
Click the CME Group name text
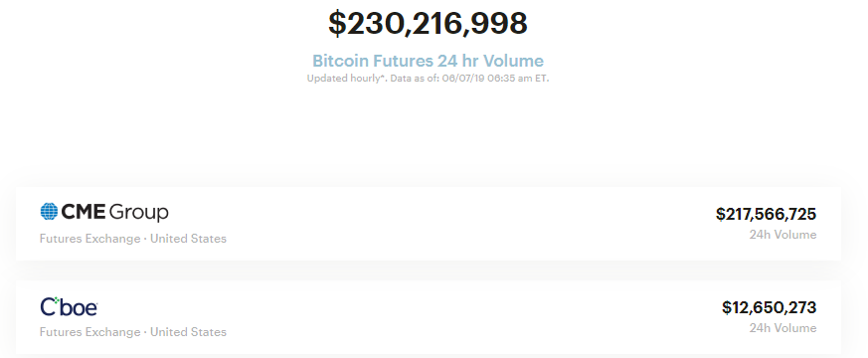tap(114, 212)
